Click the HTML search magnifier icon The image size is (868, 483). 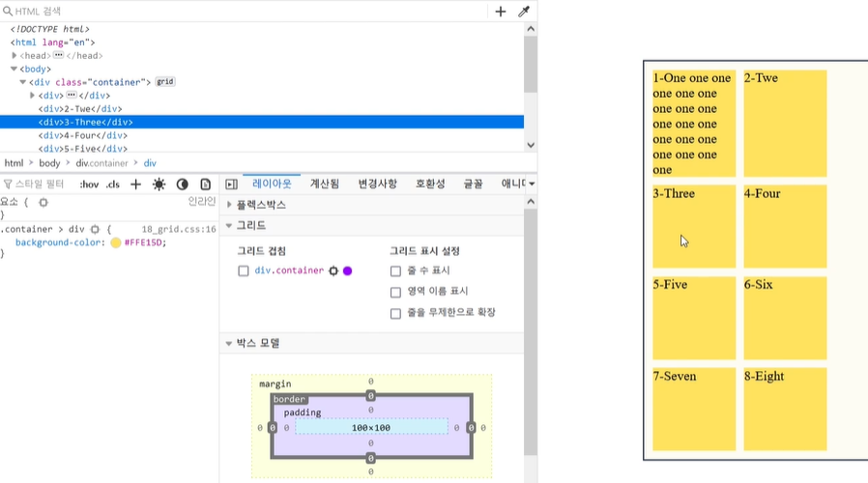coord(7,11)
